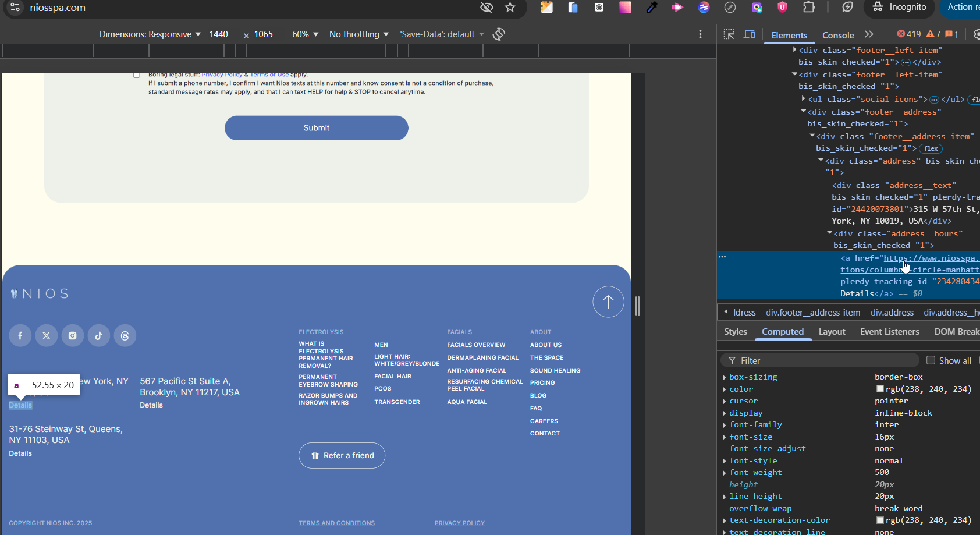Viewport: 980px width, 535px height.
Task: Toggle the device toolbar icon in DevTools
Action: (x=750, y=34)
